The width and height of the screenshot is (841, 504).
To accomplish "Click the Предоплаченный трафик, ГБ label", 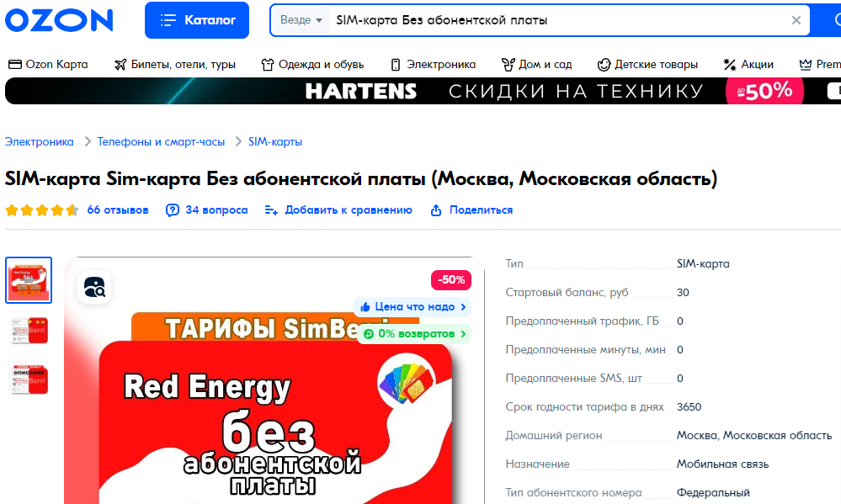I will click(582, 321).
